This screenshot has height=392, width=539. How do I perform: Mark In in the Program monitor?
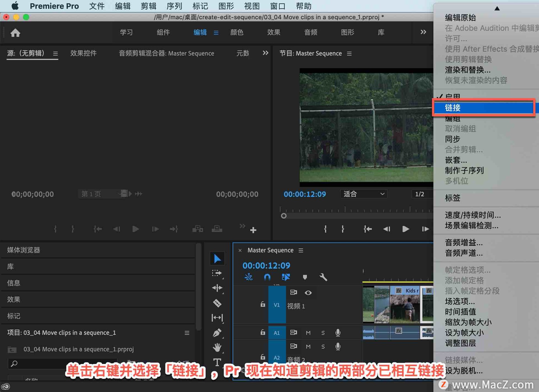(x=325, y=229)
